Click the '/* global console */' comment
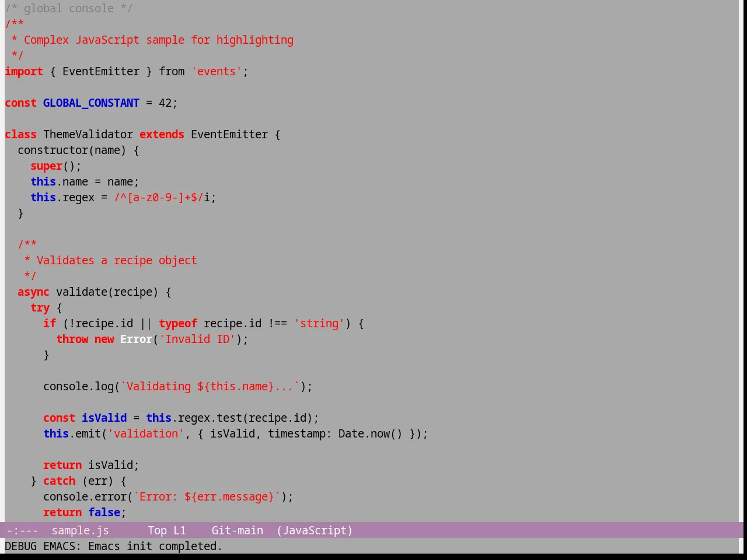This screenshot has width=747, height=560. [x=69, y=8]
